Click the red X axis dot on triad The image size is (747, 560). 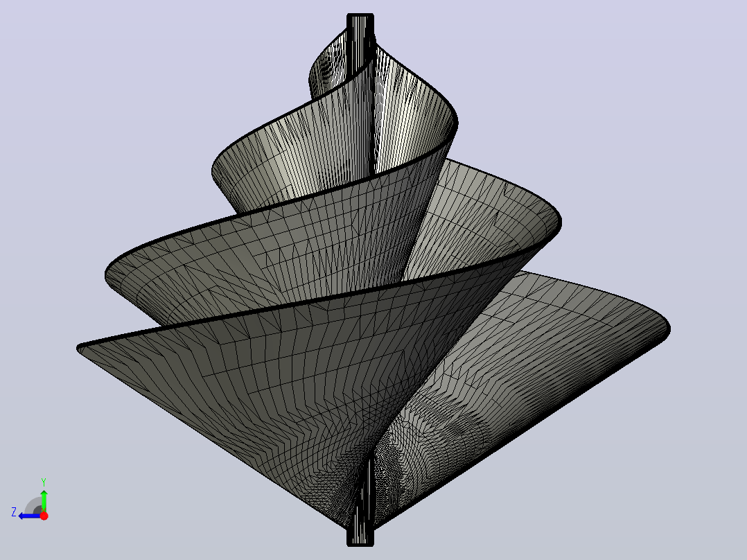tap(44, 516)
